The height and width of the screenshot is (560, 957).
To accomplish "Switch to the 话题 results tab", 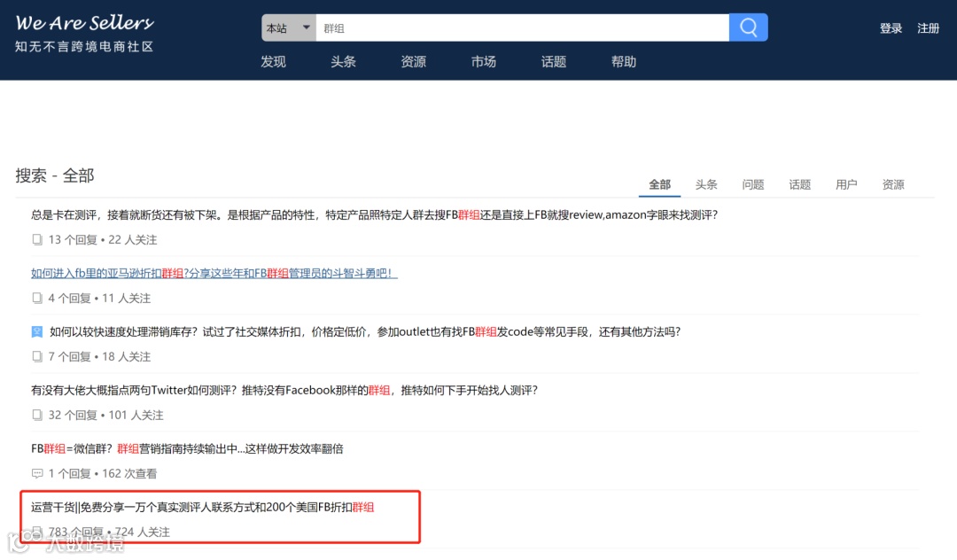I will pos(799,185).
